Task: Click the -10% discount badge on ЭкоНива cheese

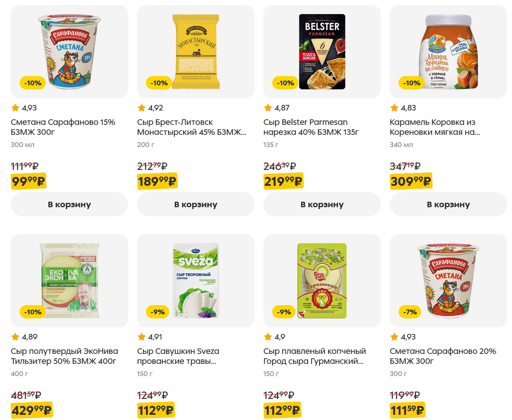Action: point(33,312)
